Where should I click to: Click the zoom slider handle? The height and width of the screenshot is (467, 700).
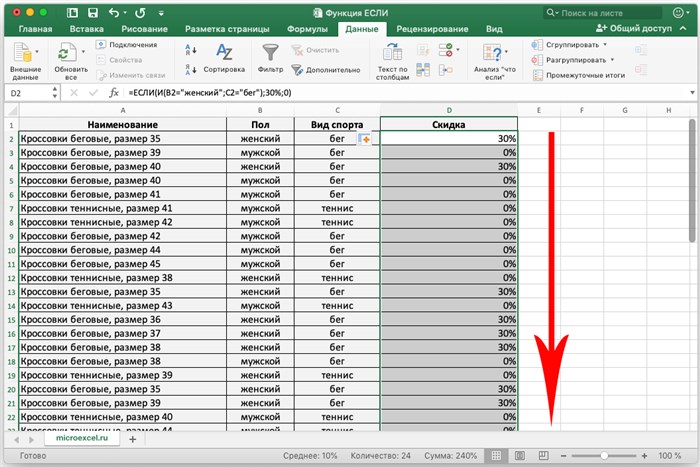[x=604, y=456]
